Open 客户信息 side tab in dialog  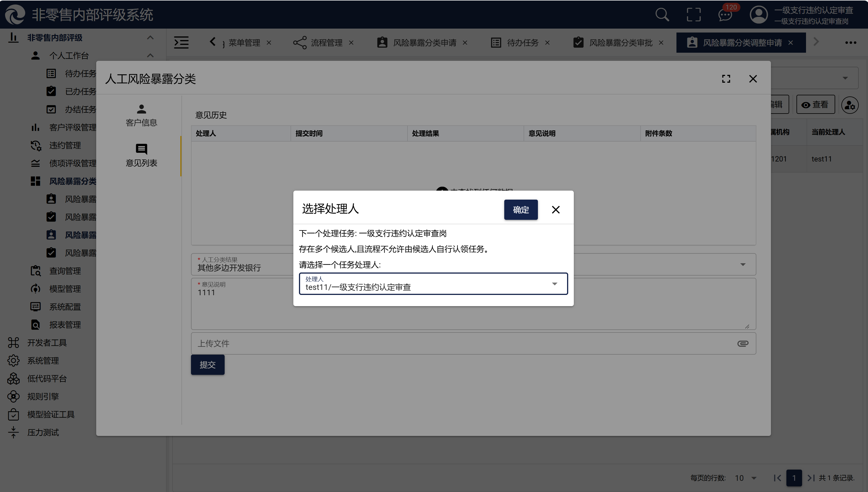coord(141,116)
